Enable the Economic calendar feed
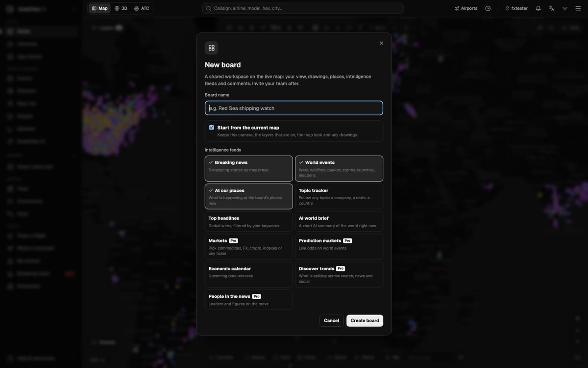 [249, 274]
